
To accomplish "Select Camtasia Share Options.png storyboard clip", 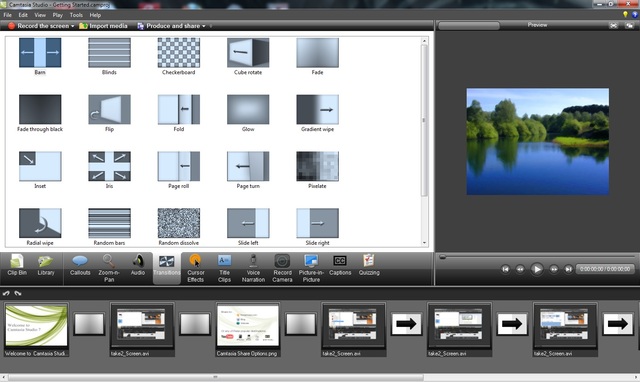I will (248, 330).
